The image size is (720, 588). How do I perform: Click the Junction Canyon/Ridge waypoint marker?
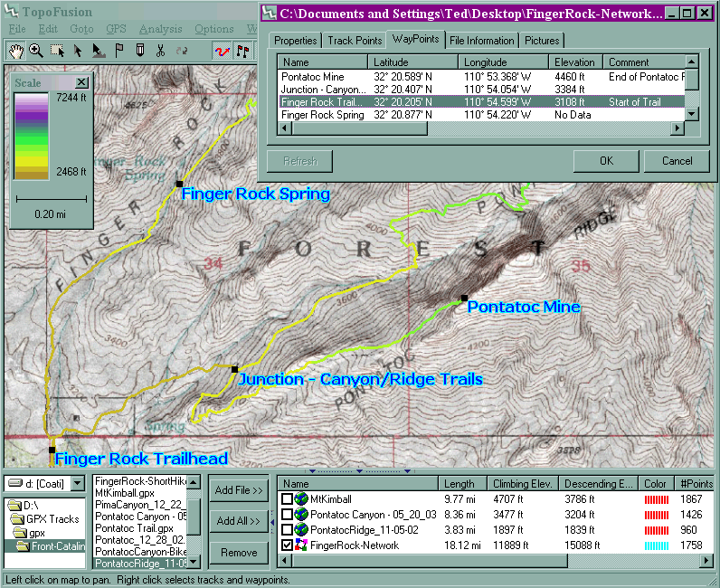point(234,369)
